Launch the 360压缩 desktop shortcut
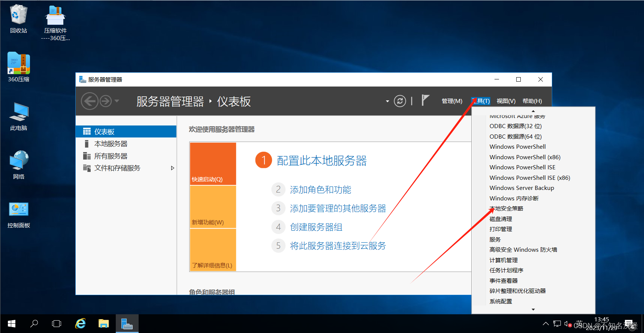Screen dimensions: 644x333 coord(18,67)
